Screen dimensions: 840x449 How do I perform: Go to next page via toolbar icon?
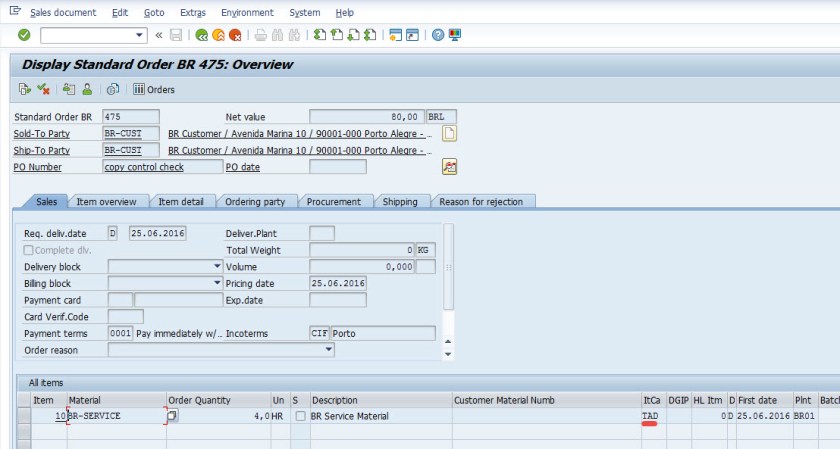click(x=354, y=35)
